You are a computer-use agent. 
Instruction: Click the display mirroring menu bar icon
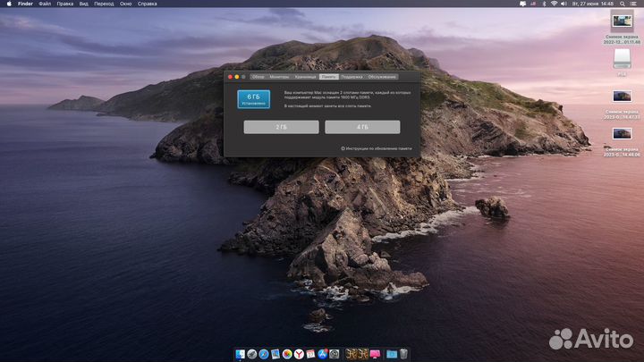coord(523,4)
